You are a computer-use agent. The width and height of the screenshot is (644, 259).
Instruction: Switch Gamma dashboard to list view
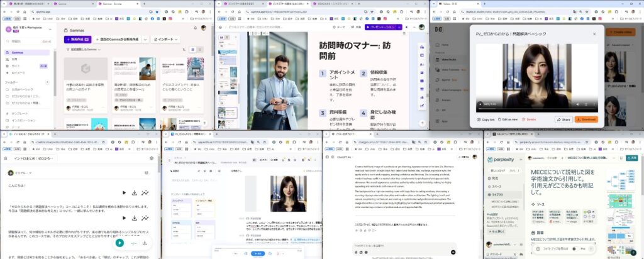click(x=200, y=49)
